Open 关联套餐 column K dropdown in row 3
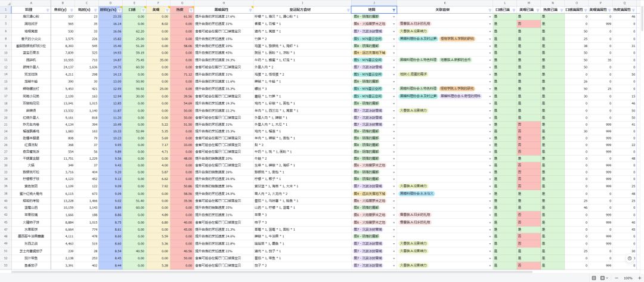Viewport: 644px width, 282px height. pos(490,24)
